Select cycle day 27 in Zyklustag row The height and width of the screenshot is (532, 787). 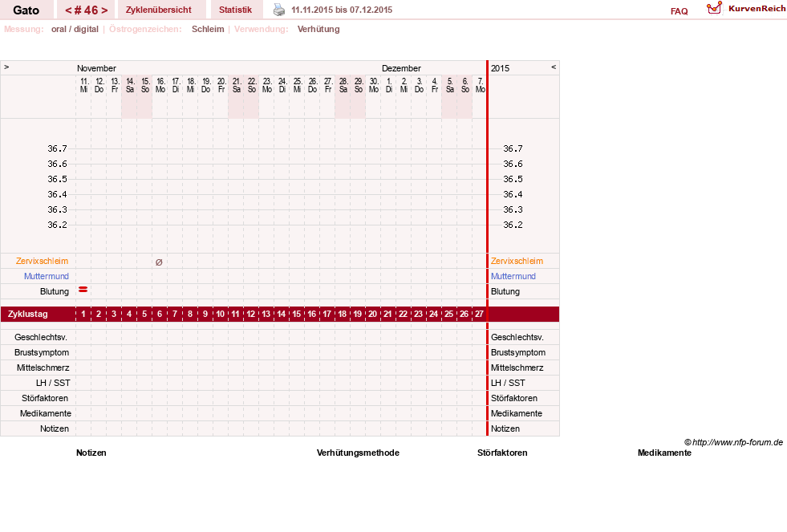(479, 315)
